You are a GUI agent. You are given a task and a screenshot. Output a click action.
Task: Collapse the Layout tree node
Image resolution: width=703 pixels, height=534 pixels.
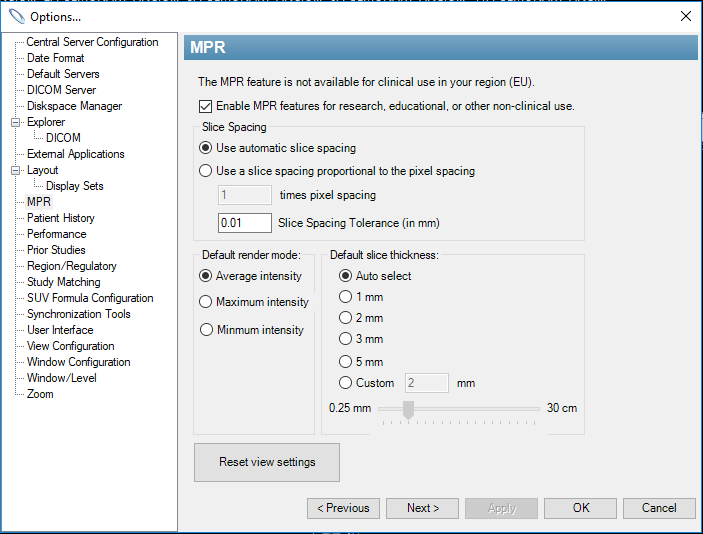pos(16,170)
